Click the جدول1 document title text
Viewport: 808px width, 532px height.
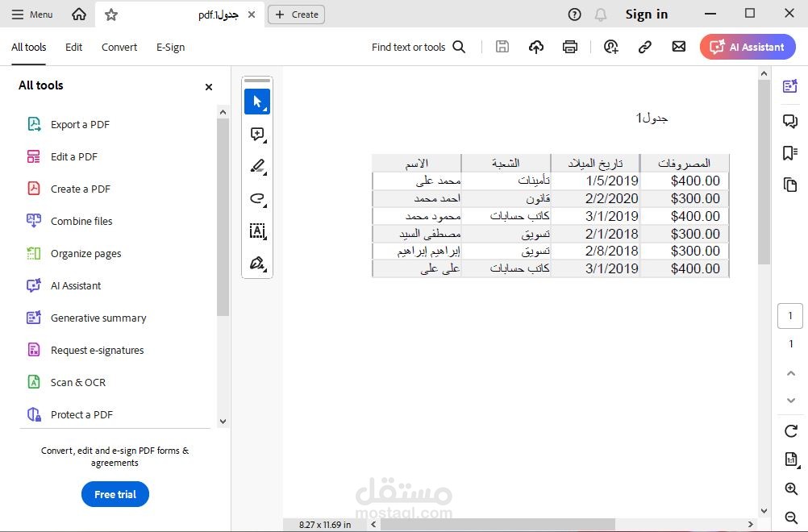point(652,118)
